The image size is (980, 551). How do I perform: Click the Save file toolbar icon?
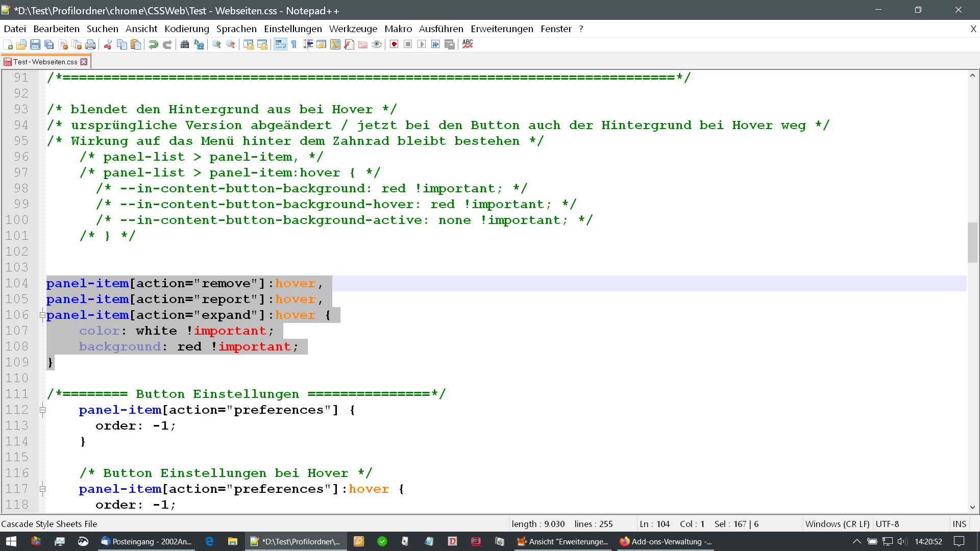click(35, 44)
